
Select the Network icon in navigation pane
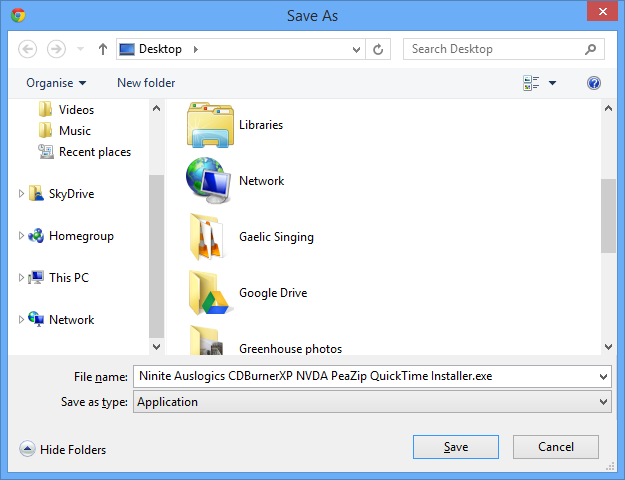[36, 319]
